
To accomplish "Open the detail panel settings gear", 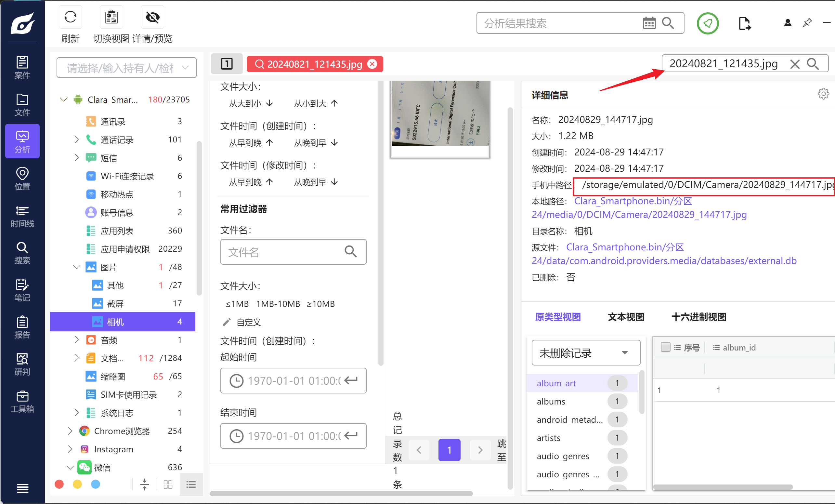I will [823, 94].
